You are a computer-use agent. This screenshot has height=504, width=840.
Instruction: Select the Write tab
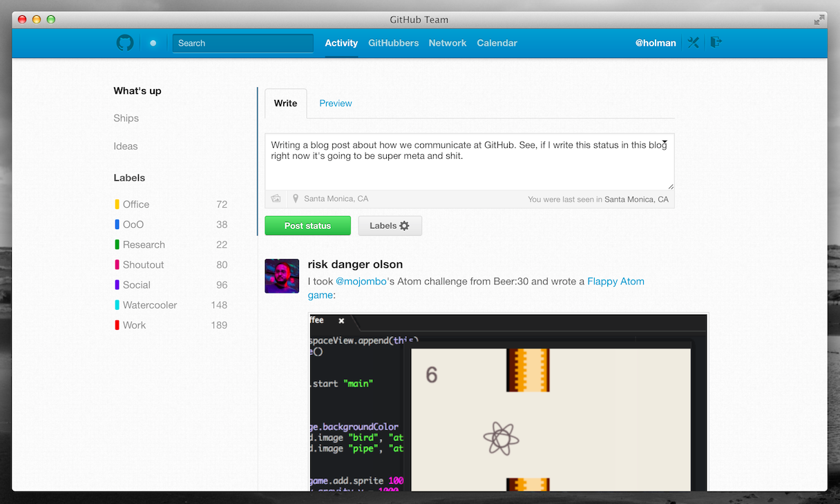(285, 103)
